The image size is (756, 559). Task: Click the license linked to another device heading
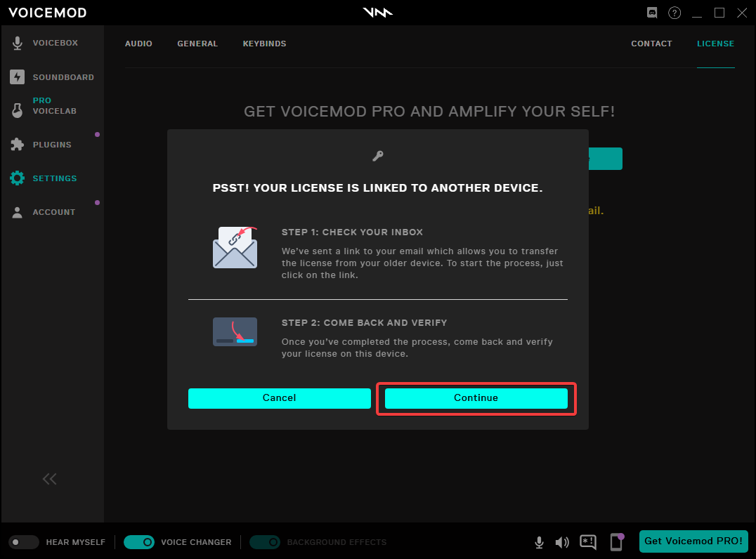click(x=377, y=188)
